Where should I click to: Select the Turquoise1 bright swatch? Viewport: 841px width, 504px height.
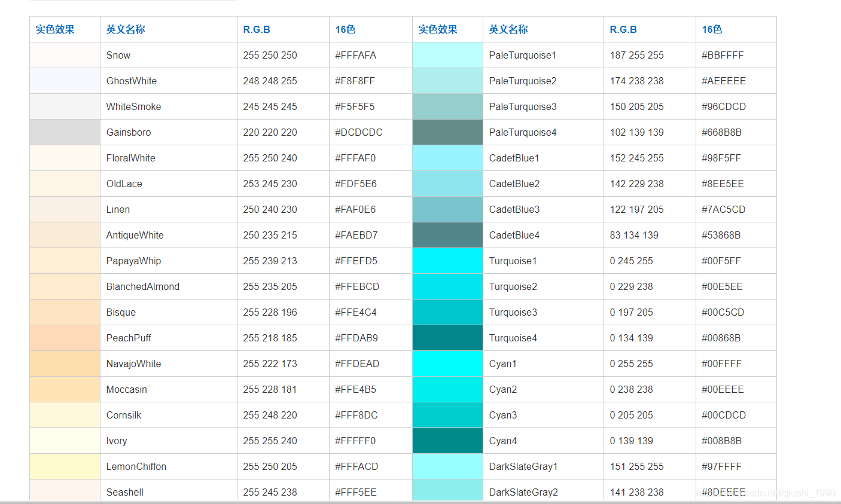tap(447, 261)
